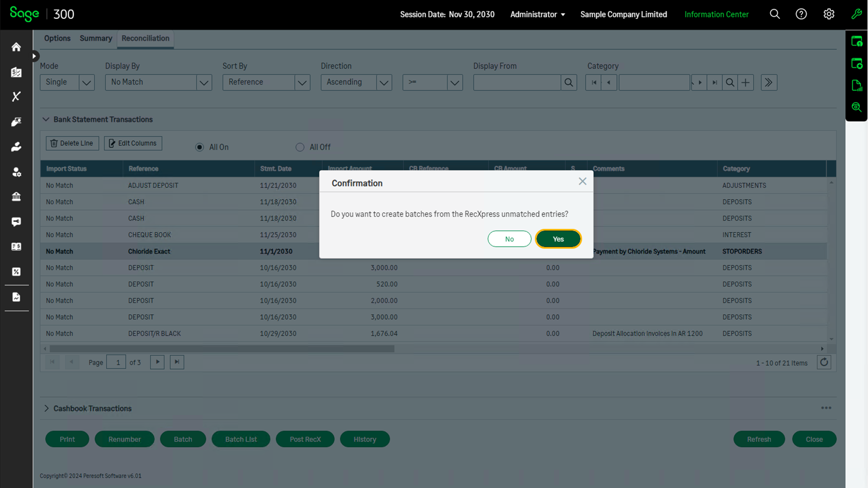Click Yes in the Confirmation dialog

tap(558, 239)
